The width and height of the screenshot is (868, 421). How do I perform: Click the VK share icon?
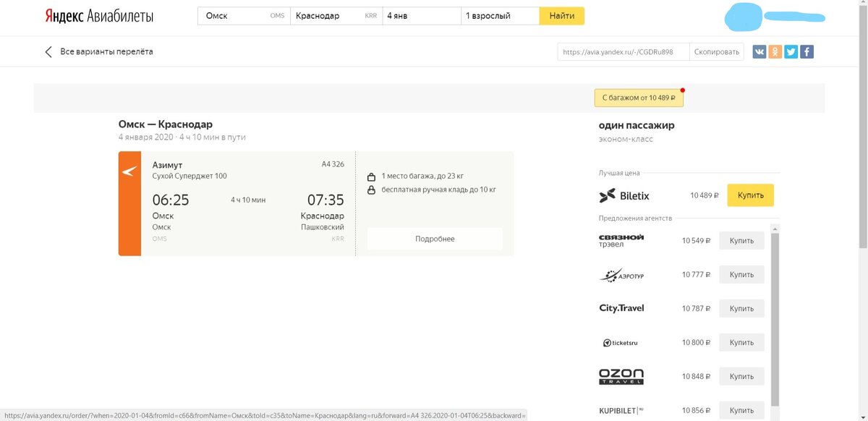759,51
